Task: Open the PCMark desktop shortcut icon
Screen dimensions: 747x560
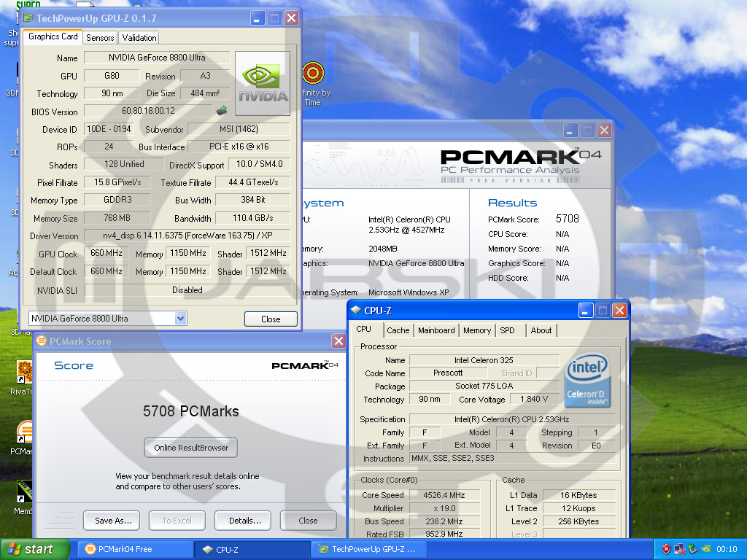Action: pos(25,432)
